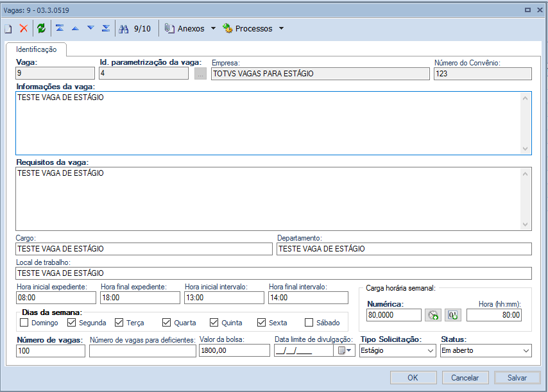Screen dimensions: 548x392
Task: Click the Requisitos da vaga text area
Action: click(273, 199)
